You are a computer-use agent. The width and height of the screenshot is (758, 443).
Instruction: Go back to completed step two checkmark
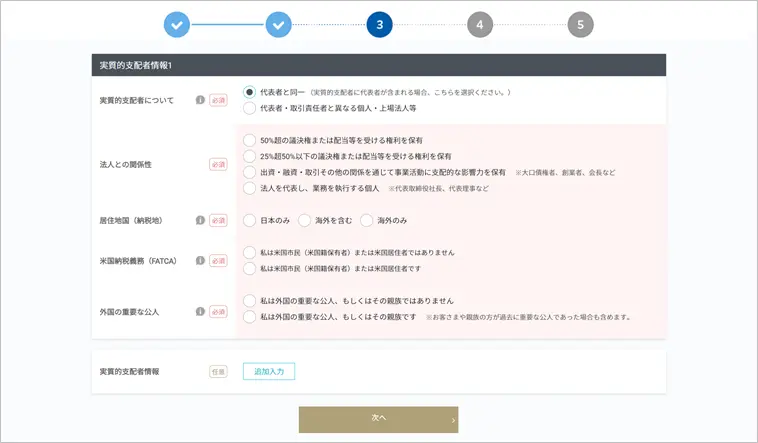tap(278, 24)
